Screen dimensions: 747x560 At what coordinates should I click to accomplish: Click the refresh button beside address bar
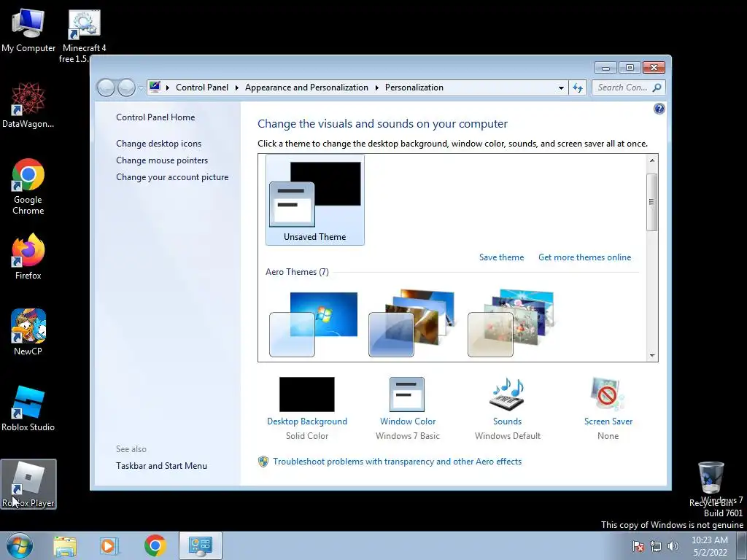[578, 87]
